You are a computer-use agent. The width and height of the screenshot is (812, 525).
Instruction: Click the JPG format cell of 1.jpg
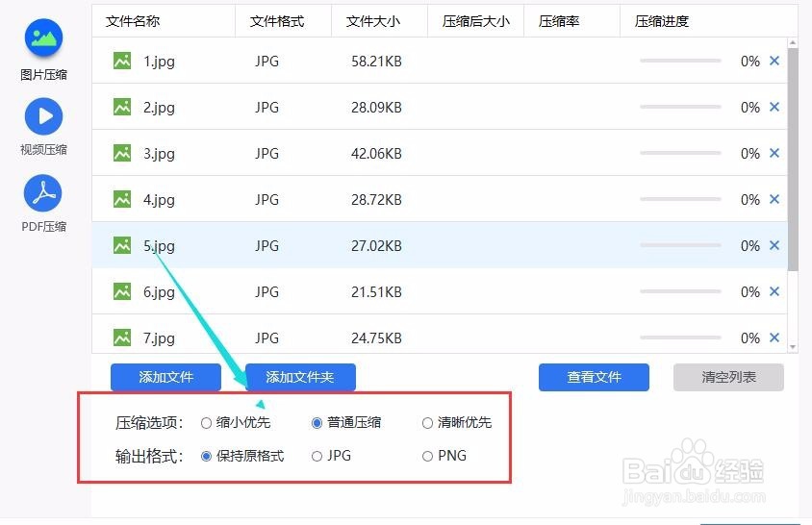(x=266, y=62)
